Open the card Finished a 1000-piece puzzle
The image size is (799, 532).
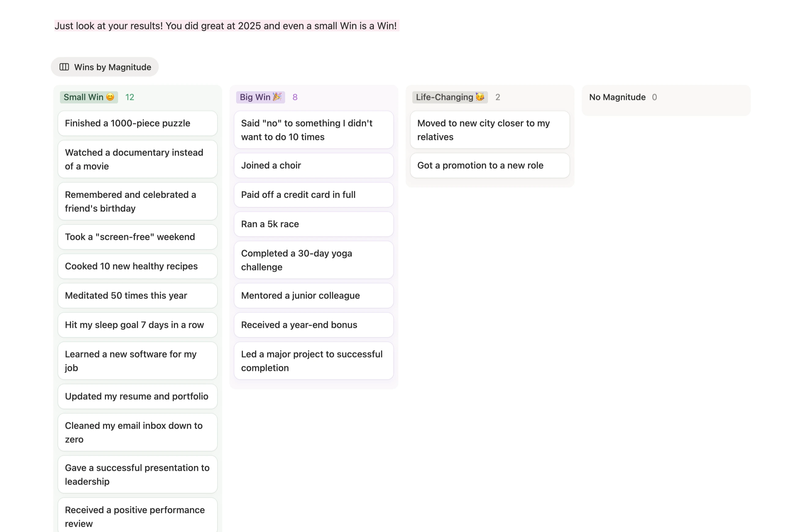(137, 123)
